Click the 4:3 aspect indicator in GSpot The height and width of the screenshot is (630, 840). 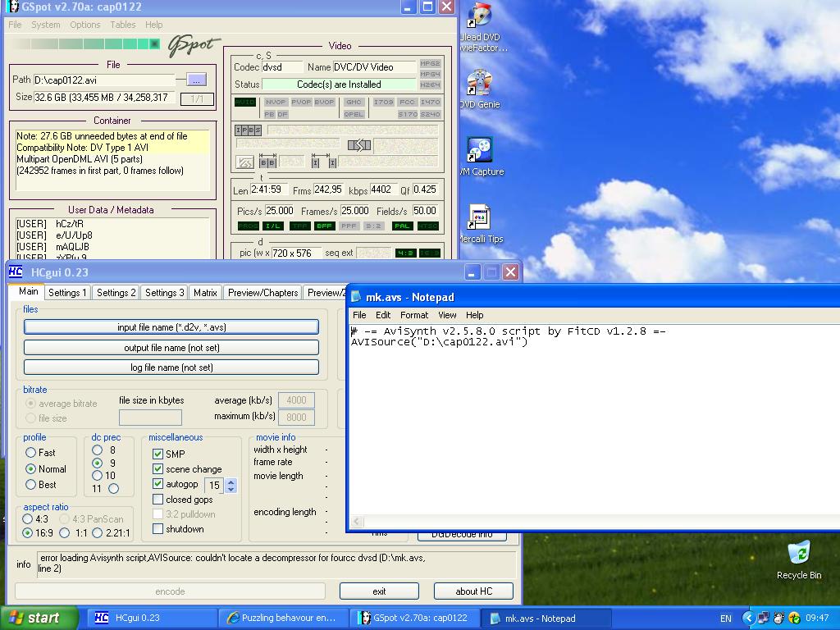click(405, 253)
